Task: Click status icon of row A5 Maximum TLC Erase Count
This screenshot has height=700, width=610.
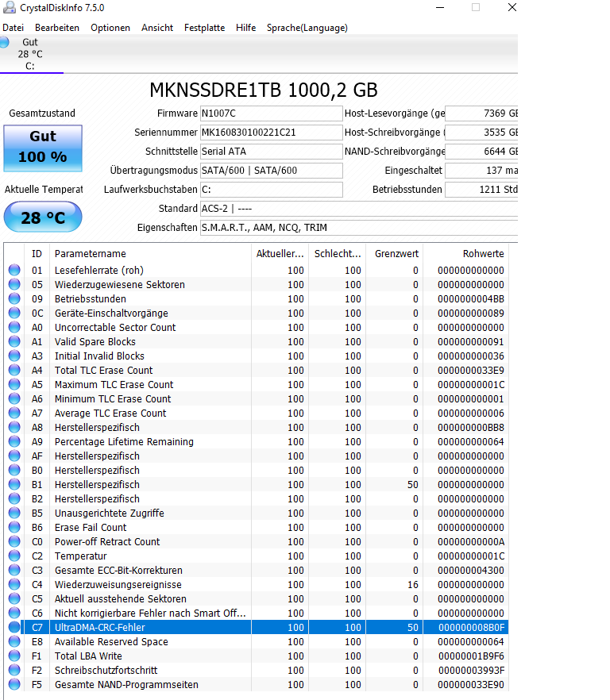Action: pos(14,384)
